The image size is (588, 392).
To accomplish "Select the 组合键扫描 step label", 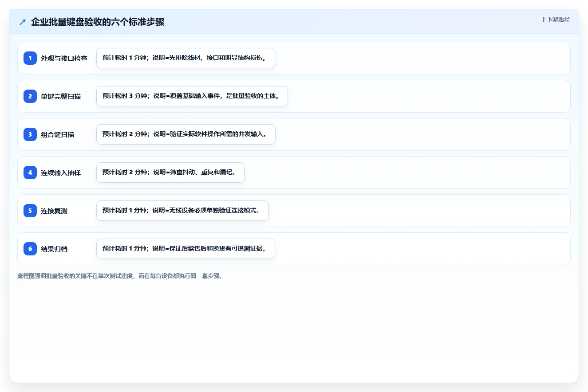I will click(x=58, y=135).
